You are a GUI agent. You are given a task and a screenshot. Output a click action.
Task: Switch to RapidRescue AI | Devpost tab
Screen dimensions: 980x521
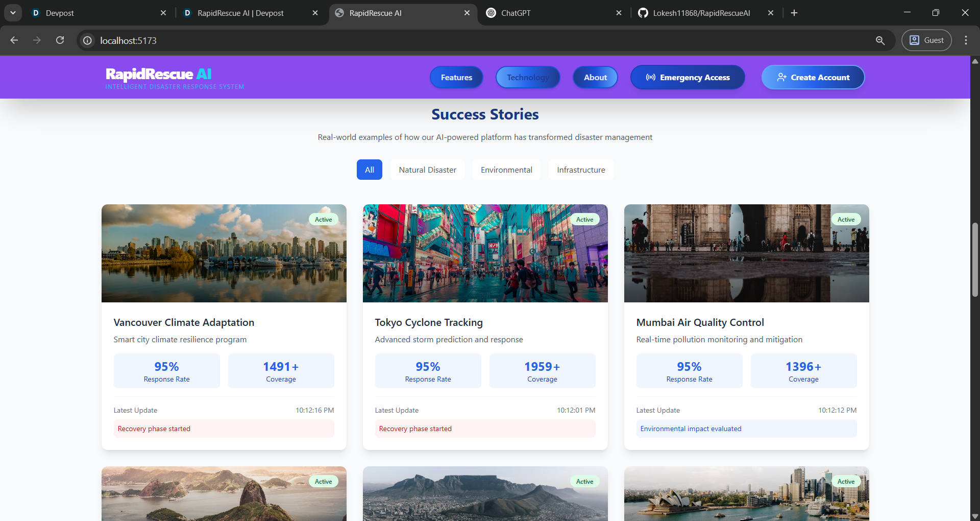250,13
